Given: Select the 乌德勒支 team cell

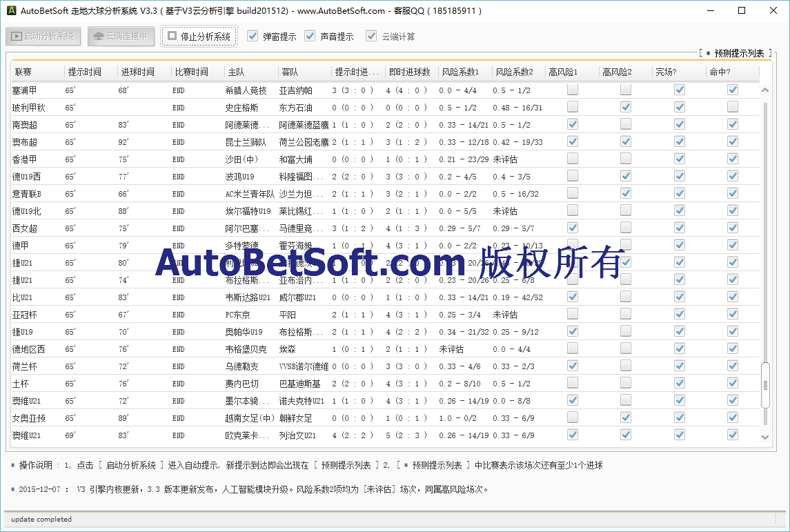Looking at the screenshot, I should pos(242,367).
